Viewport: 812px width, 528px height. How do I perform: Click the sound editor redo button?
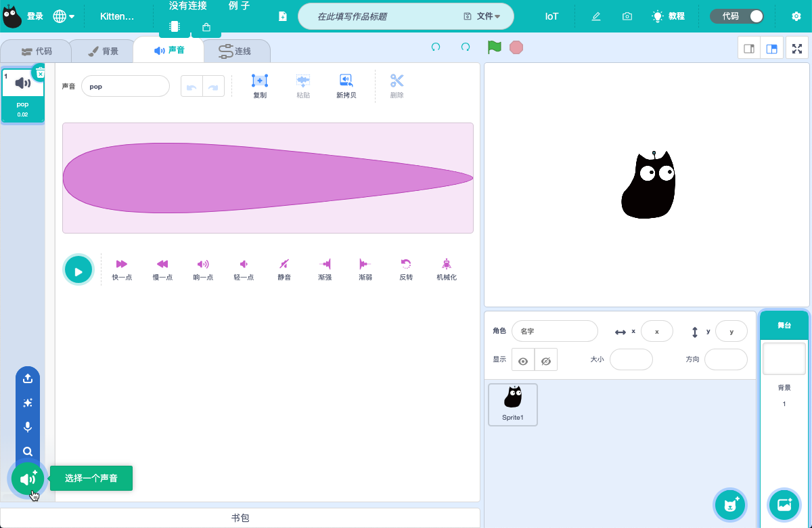pyautogui.click(x=213, y=86)
